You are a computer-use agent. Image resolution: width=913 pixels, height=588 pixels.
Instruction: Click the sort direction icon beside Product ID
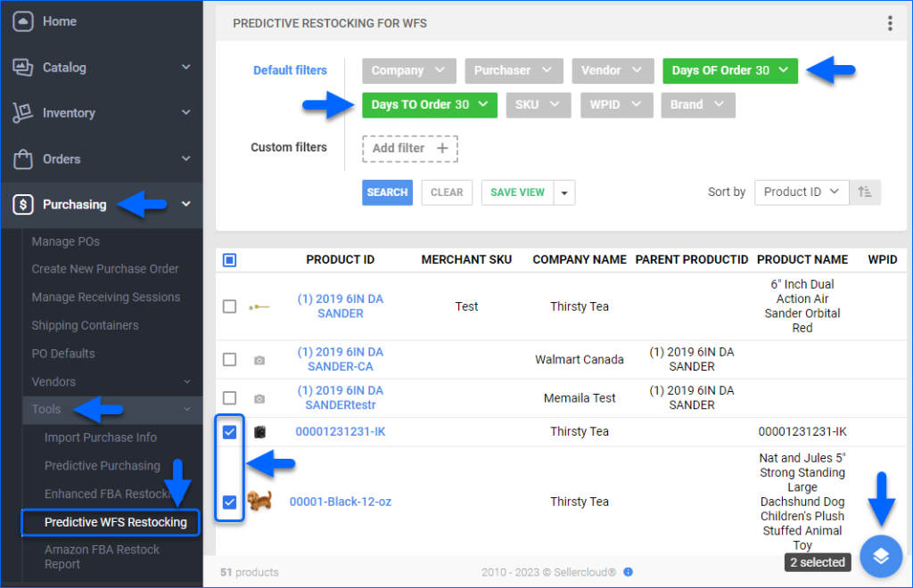point(865,192)
